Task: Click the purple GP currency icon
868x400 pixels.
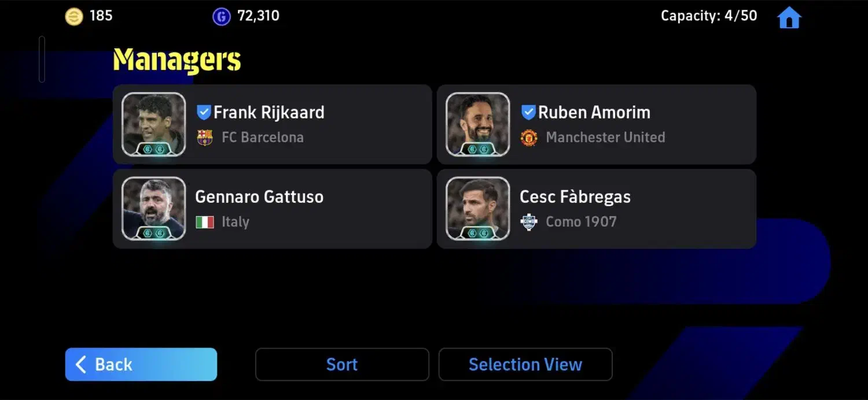Action: [221, 16]
